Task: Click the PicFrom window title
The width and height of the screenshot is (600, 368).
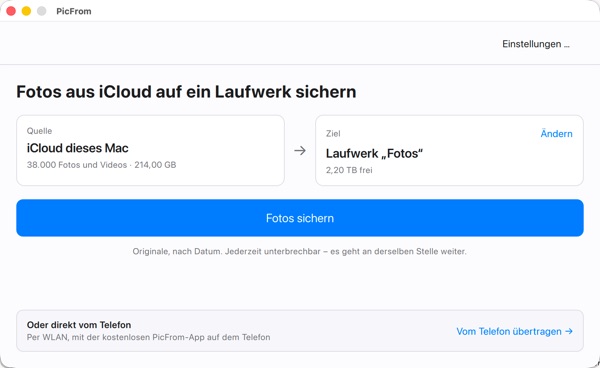Action: click(x=74, y=11)
